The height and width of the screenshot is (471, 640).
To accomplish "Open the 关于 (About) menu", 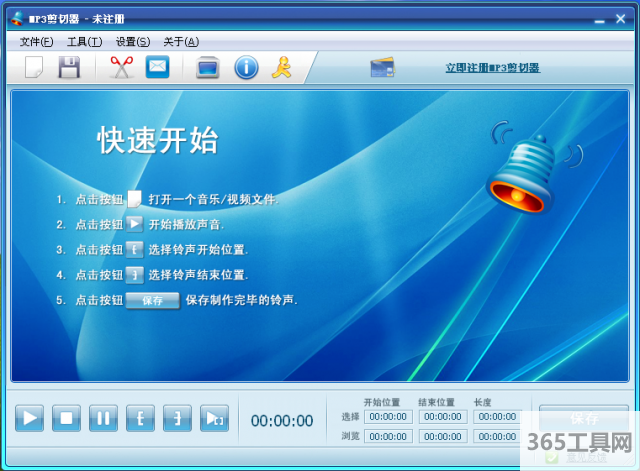I will [180, 42].
